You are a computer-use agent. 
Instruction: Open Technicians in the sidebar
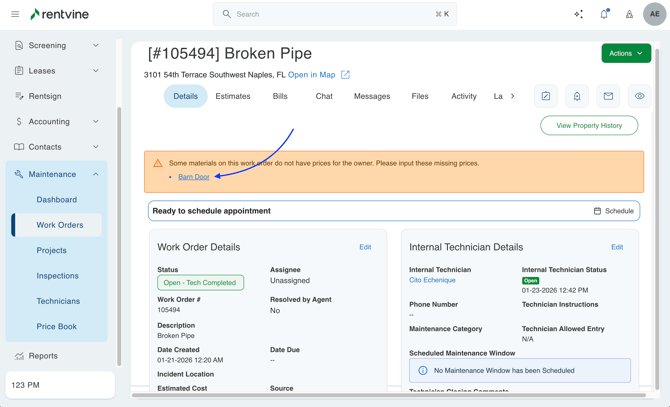point(58,301)
